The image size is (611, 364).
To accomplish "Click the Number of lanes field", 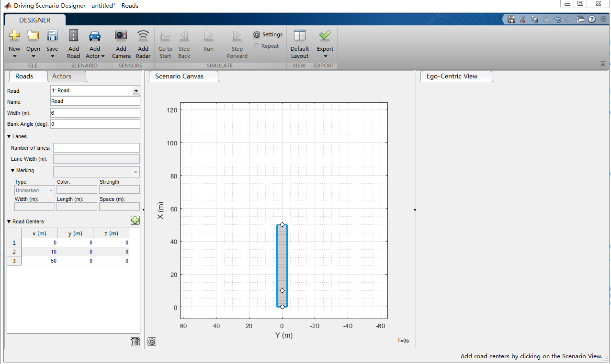I will [96, 148].
